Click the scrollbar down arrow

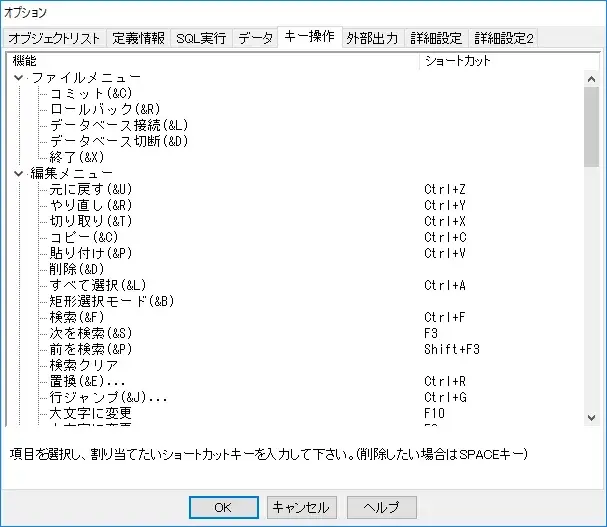pos(592,416)
